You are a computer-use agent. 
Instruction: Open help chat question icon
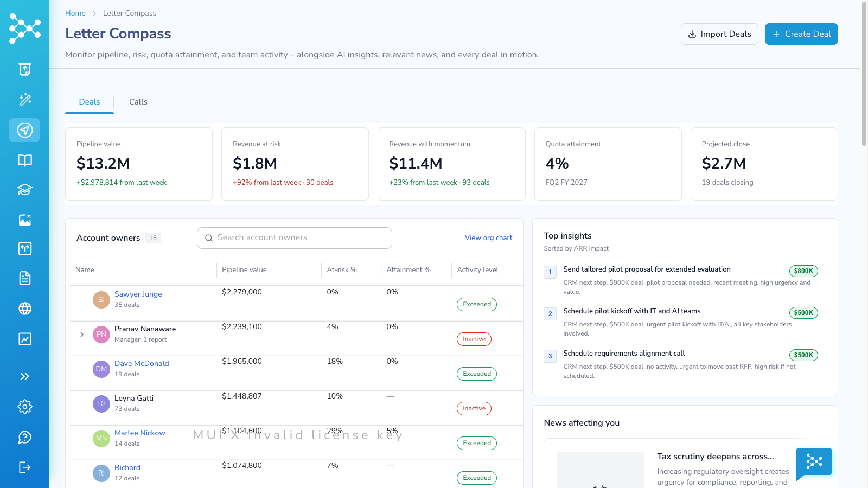24,437
